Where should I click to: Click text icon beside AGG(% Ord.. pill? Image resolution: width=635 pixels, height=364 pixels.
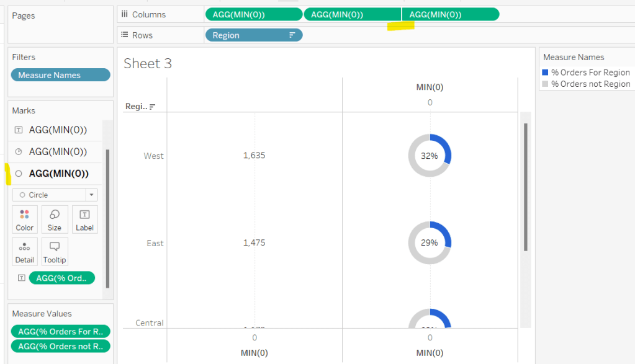click(21, 278)
